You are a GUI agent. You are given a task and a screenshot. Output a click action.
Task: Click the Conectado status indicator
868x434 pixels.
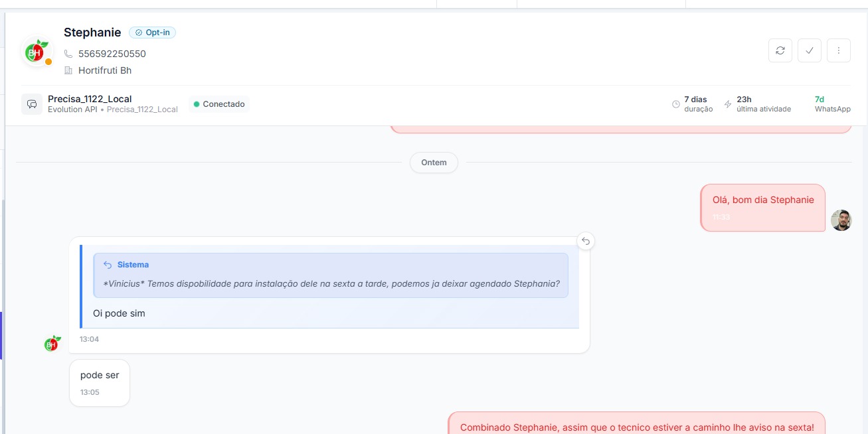218,104
